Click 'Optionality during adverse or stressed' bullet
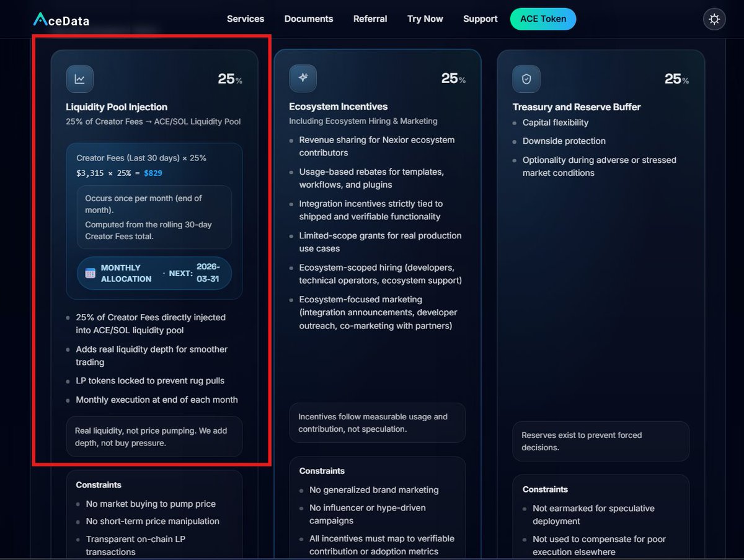Image resolution: width=744 pixels, height=560 pixels. 600,167
